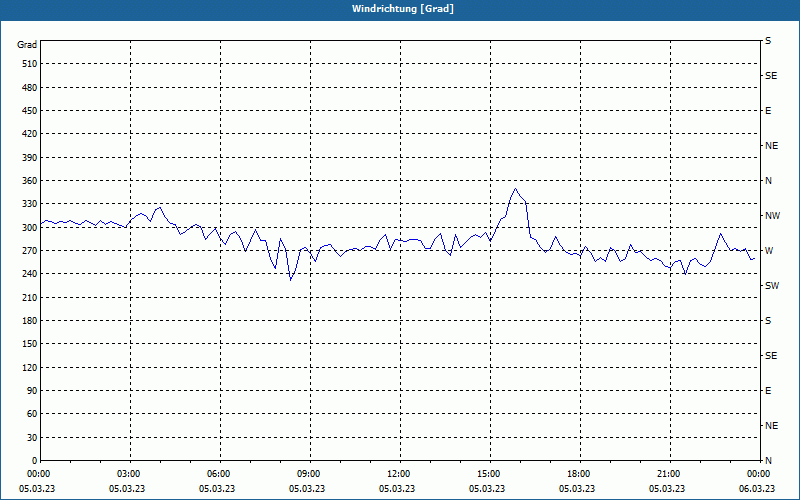The height and width of the screenshot is (500, 800).
Task: Click the 480 y-axis value
Action: 30,88
